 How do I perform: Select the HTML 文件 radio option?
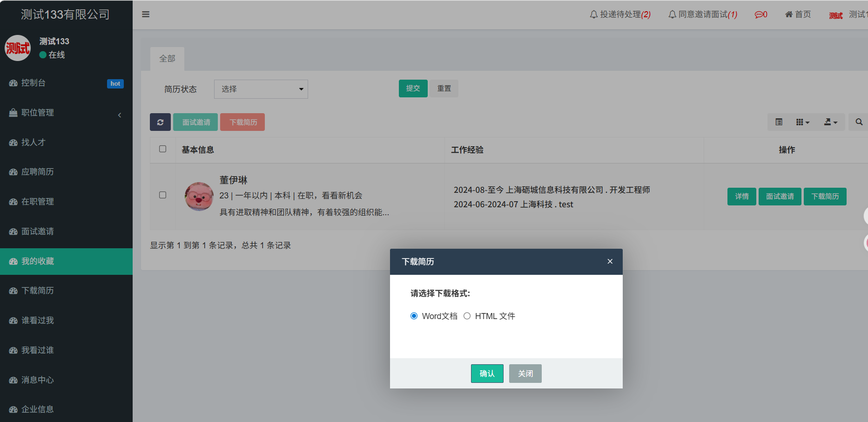point(467,316)
